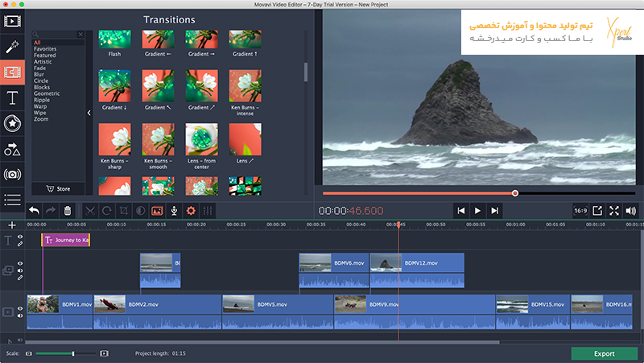Delete selected clip with trash icon
Image resolution: width=644 pixels, height=363 pixels.
tap(68, 211)
